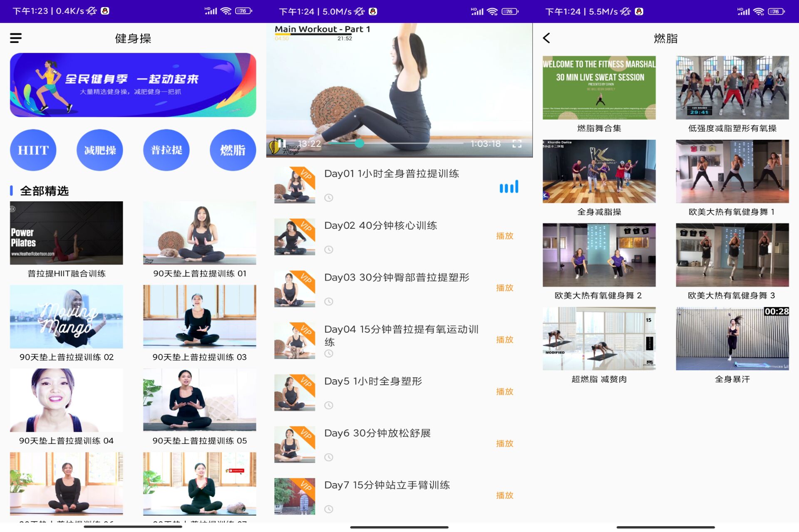The width and height of the screenshot is (799, 532).
Task: Click the now-playing equalizer icon for Day01
Action: 509,187
